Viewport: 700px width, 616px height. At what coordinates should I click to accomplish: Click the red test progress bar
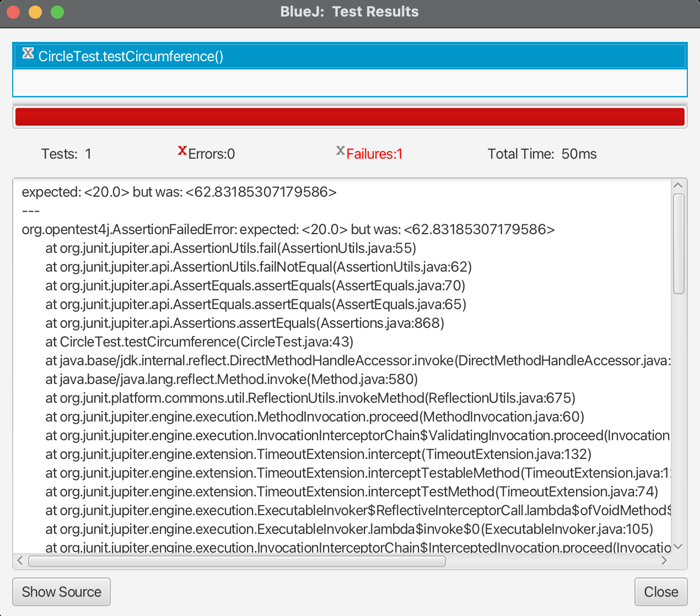pyautogui.click(x=349, y=117)
